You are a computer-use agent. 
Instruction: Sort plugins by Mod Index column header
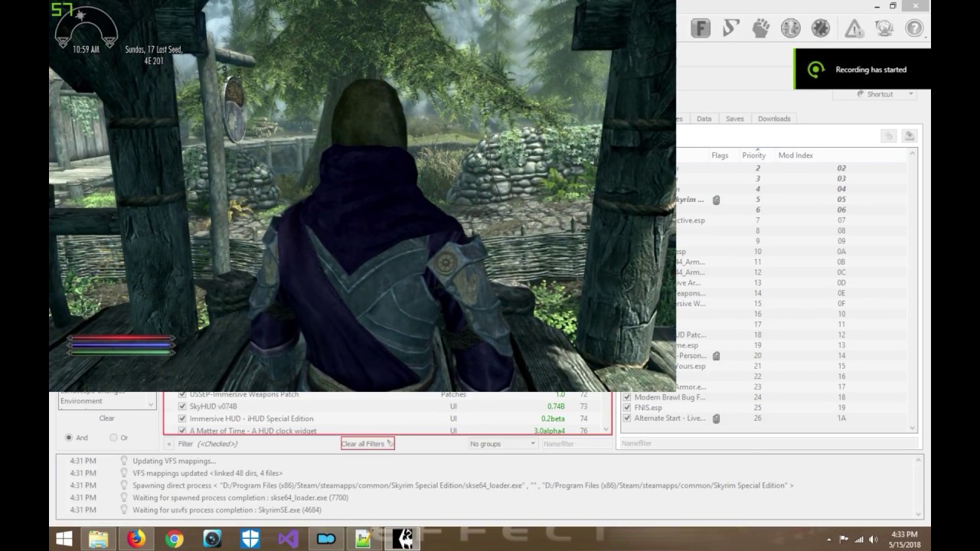[795, 155]
